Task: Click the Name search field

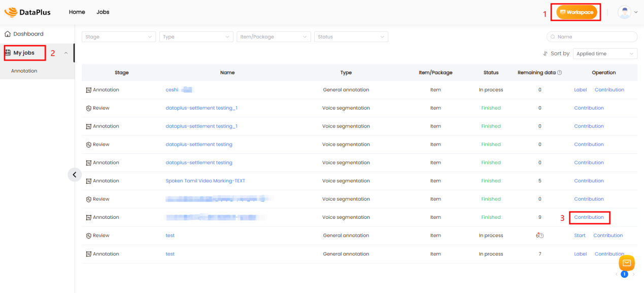Action: [x=592, y=37]
